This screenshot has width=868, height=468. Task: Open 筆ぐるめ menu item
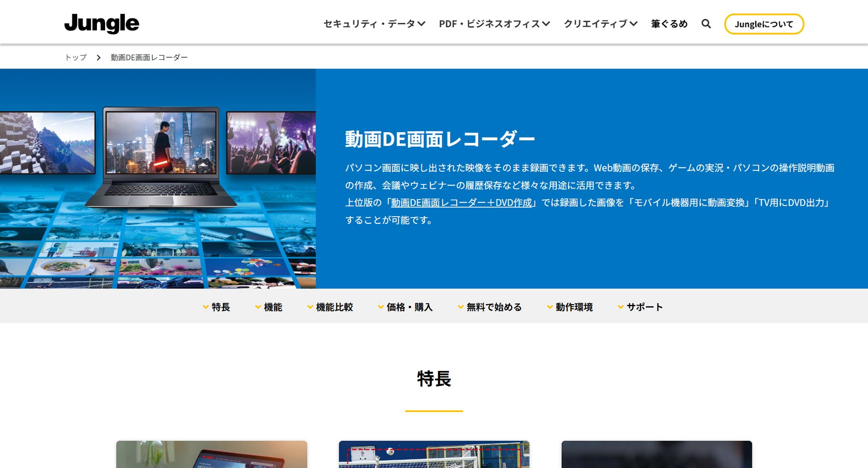point(669,24)
